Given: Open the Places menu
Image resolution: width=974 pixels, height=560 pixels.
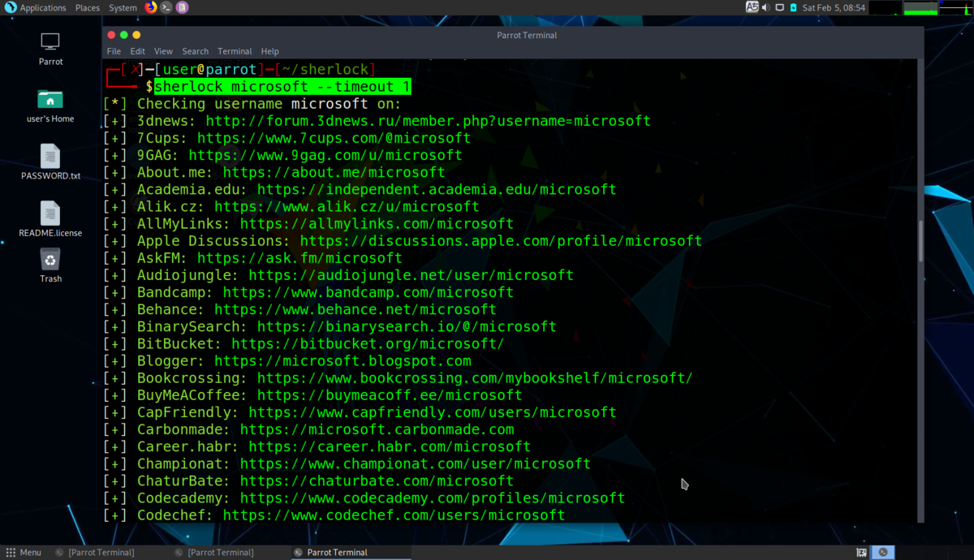Looking at the screenshot, I should (x=88, y=7).
